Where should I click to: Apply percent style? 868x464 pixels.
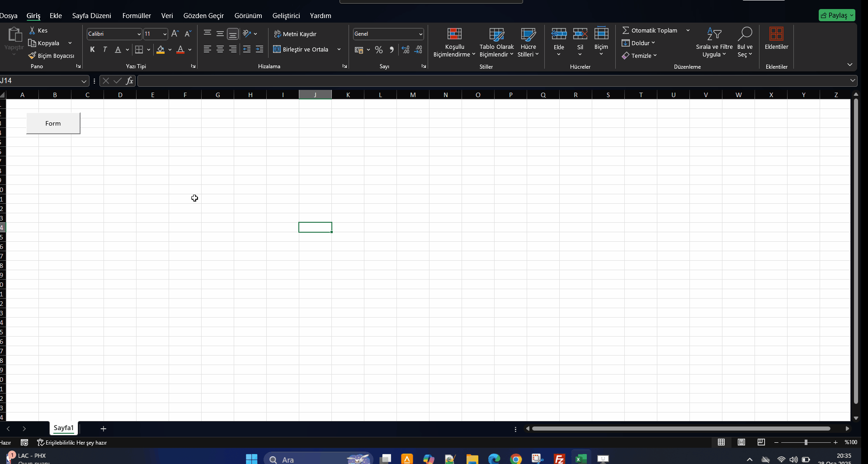[379, 50]
